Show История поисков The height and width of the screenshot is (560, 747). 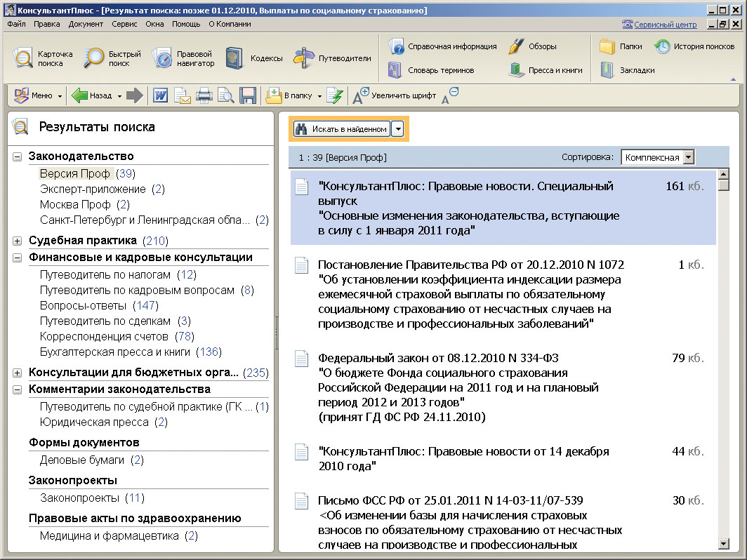[694, 46]
